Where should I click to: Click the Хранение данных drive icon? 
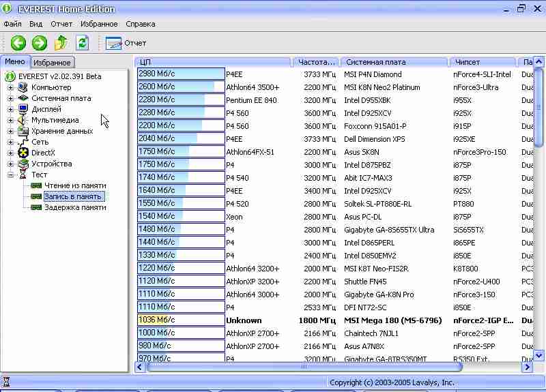click(x=23, y=131)
